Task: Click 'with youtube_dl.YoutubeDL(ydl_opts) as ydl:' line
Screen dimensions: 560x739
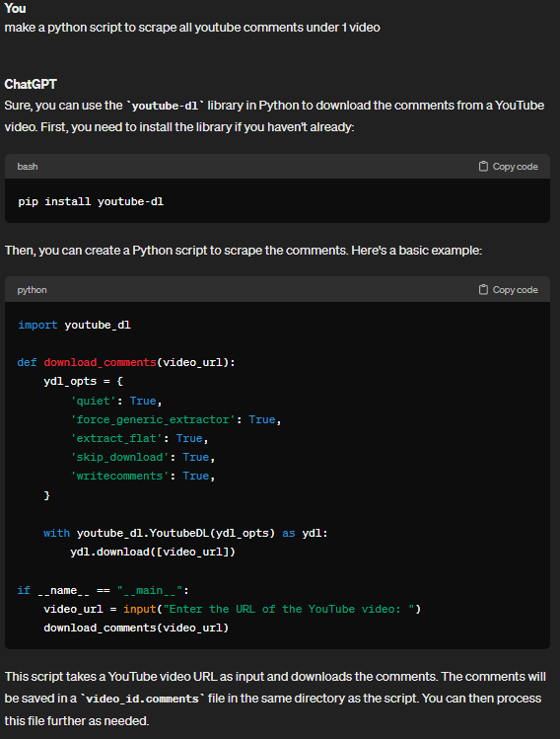Action: point(185,533)
